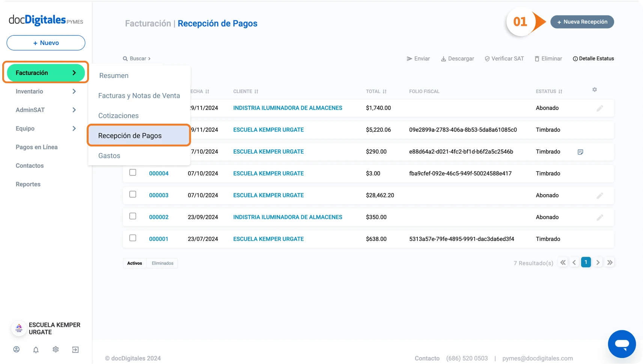Image resolution: width=643 pixels, height=364 pixels.
Task: Click Enviar in the toolbar
Action: [x=418, y=58]
